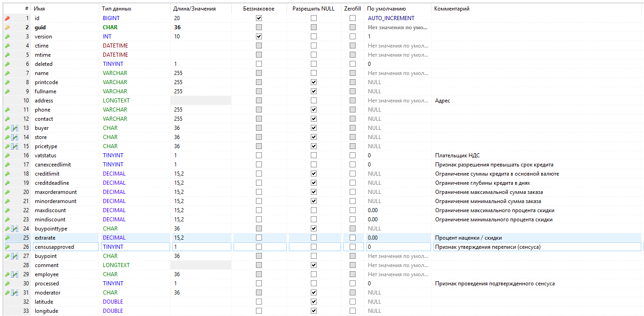Screen dimensions: 644x316
Task: Allow NULL for the censusapproved column
Action: 314,247
